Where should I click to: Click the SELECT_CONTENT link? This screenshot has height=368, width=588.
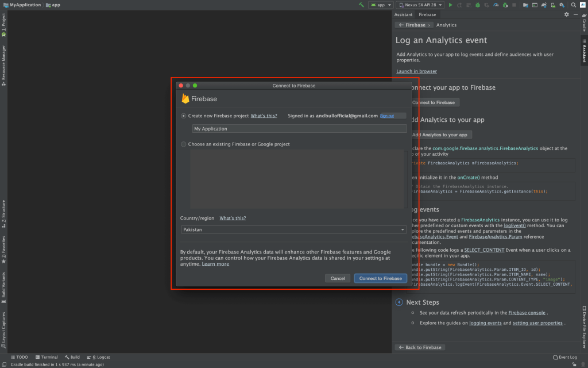click(x=484, y=250)
